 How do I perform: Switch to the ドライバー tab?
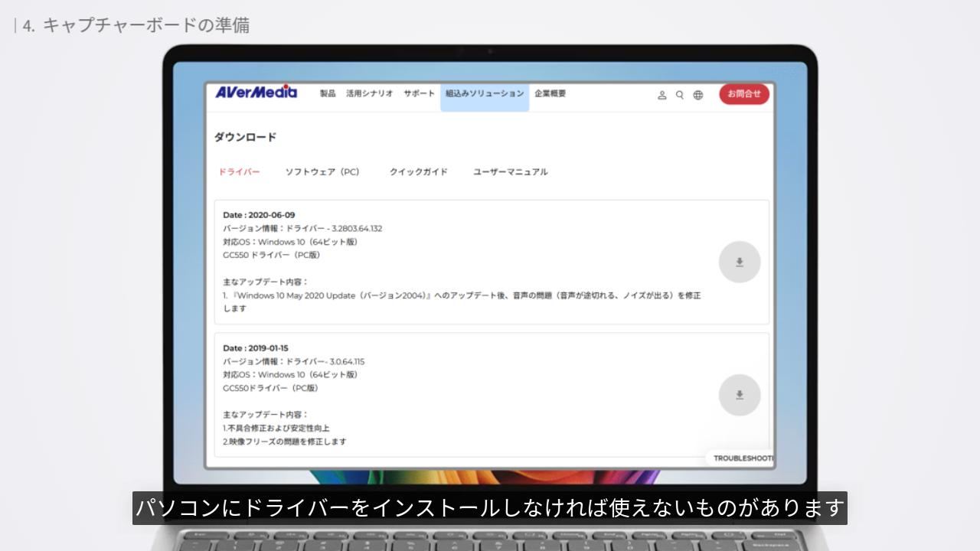[x=239, y=172]
